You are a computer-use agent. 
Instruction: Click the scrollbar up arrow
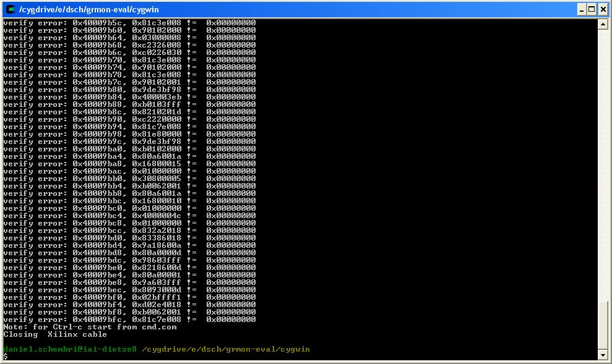603,24
